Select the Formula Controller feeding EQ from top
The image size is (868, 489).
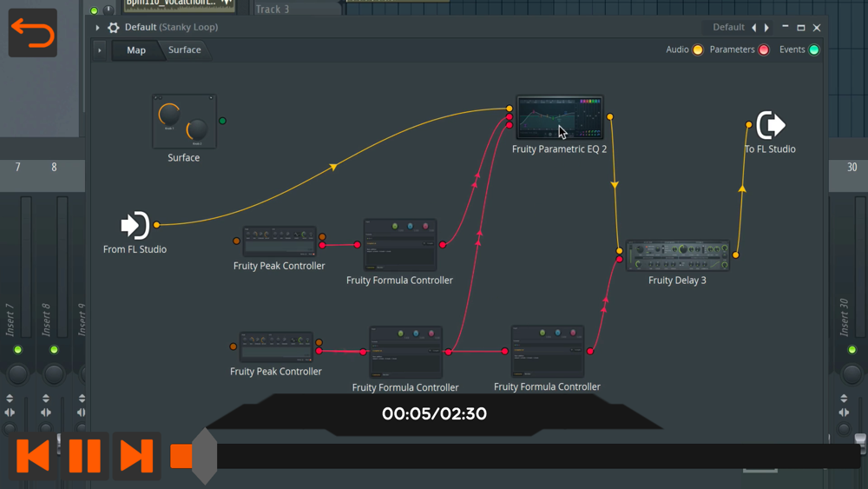[x=399, y=245]
